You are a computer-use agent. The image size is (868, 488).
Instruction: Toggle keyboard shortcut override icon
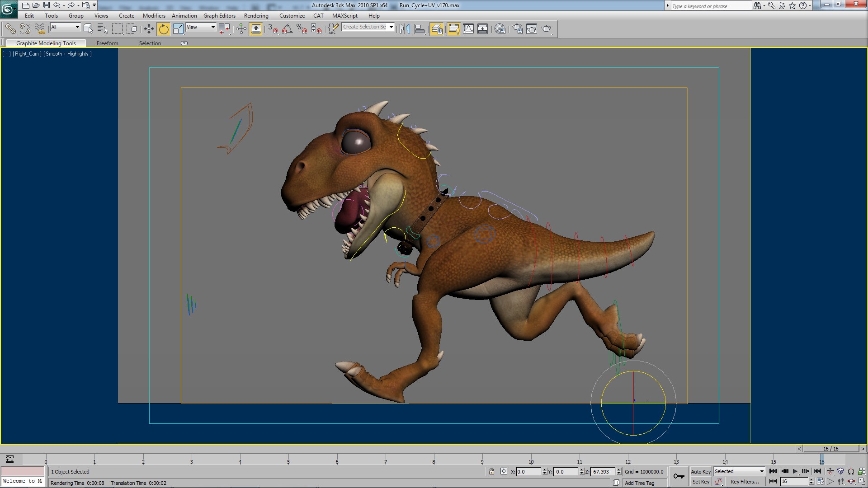point(256,29)
